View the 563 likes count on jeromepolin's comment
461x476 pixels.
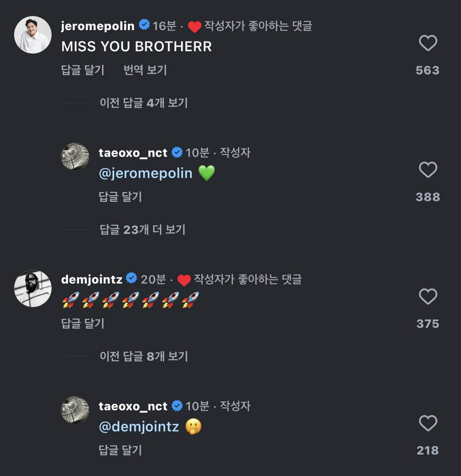pyautogui.click(x=427, y=70)
